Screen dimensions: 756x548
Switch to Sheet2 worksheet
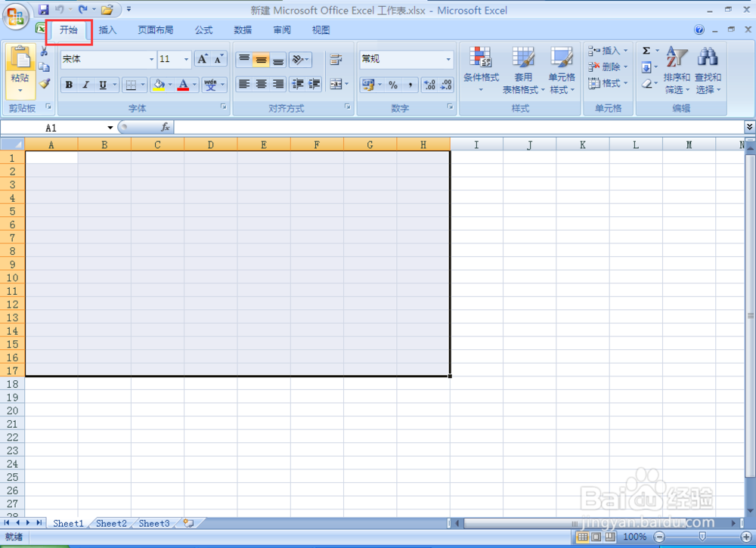tap(111, 523)
